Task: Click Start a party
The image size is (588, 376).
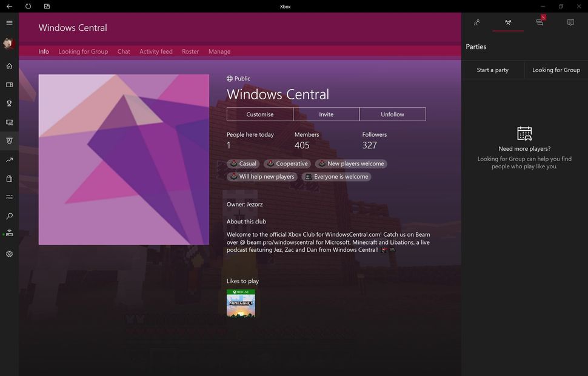Action: (x=493, y=70)
